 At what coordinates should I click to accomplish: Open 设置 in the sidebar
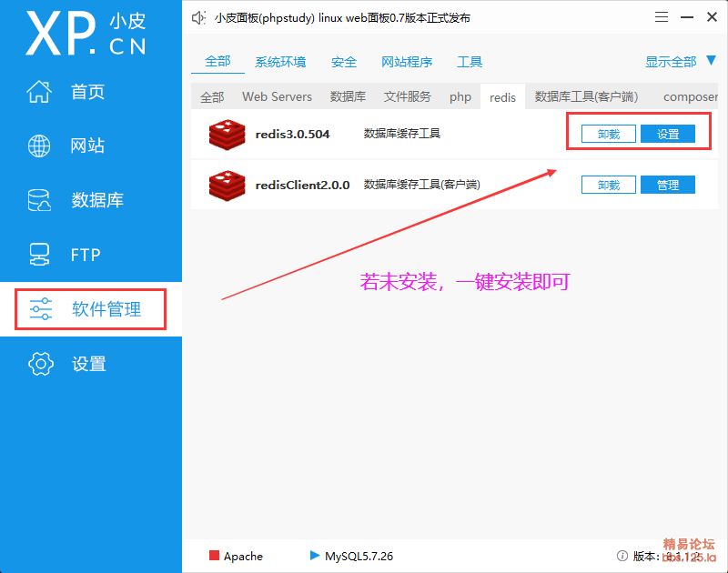pyautogui.click(x=88, y=364)
